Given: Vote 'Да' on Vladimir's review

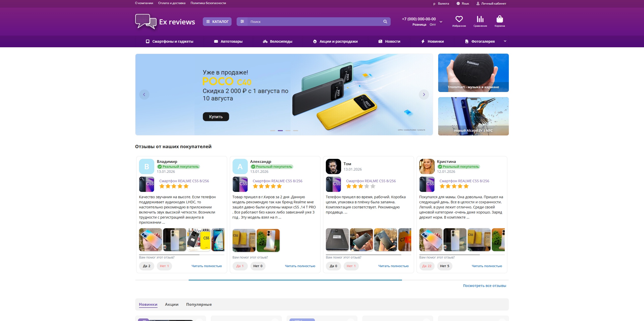Looking at the screenshot, I should 146,266.
